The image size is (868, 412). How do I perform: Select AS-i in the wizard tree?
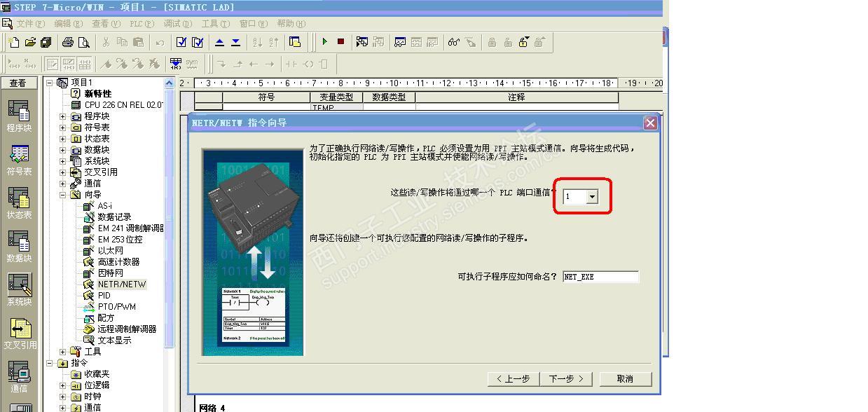pos(104,206)
